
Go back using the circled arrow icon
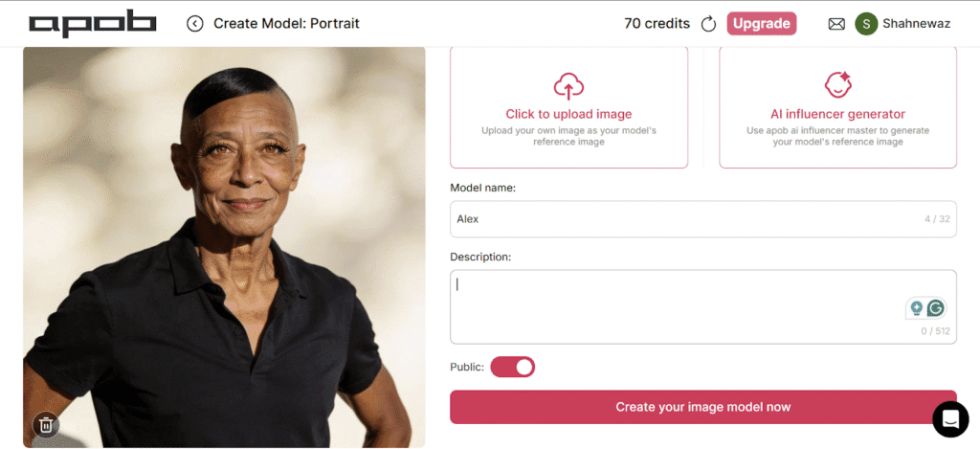(195, 23)
